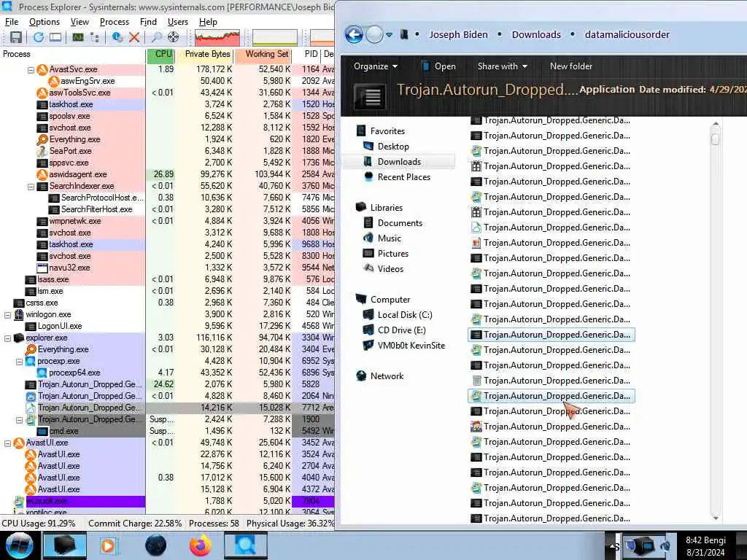Click Downloads in the address breadcrumb
The image size is (747, 560).
tap(536, 35)
